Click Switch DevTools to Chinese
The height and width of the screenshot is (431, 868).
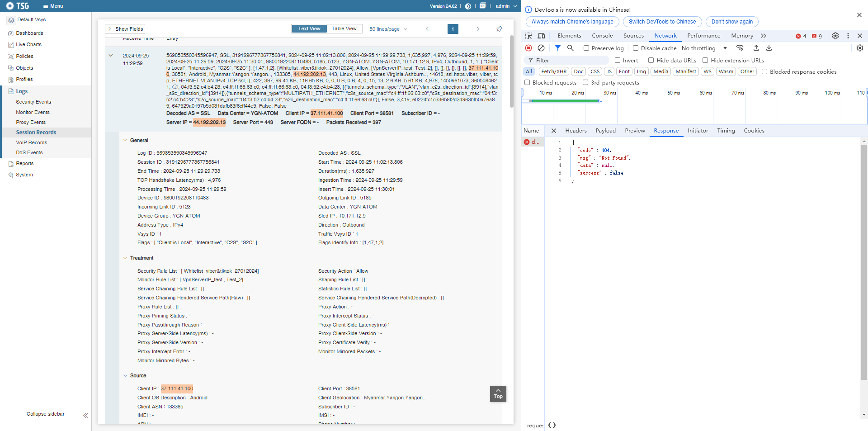[x=662, y=22]
